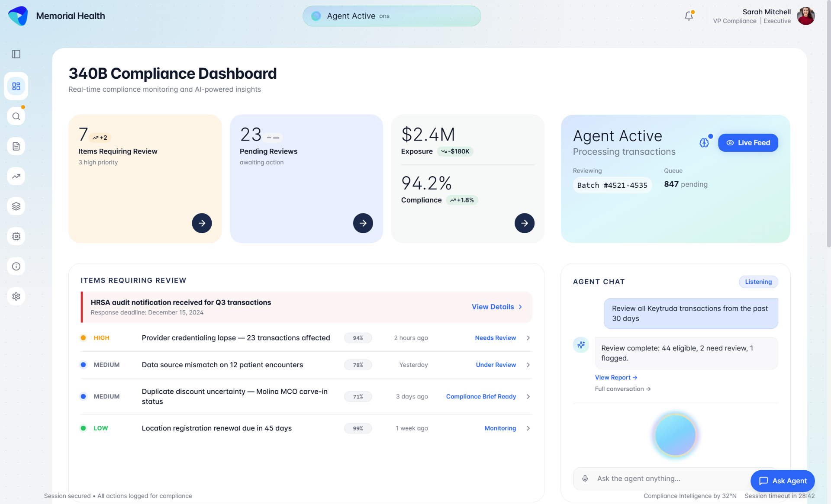Open Compliance Brief Ready link
Image resolution: width=831 pixels, height=504 pixels.
[481, 396]
